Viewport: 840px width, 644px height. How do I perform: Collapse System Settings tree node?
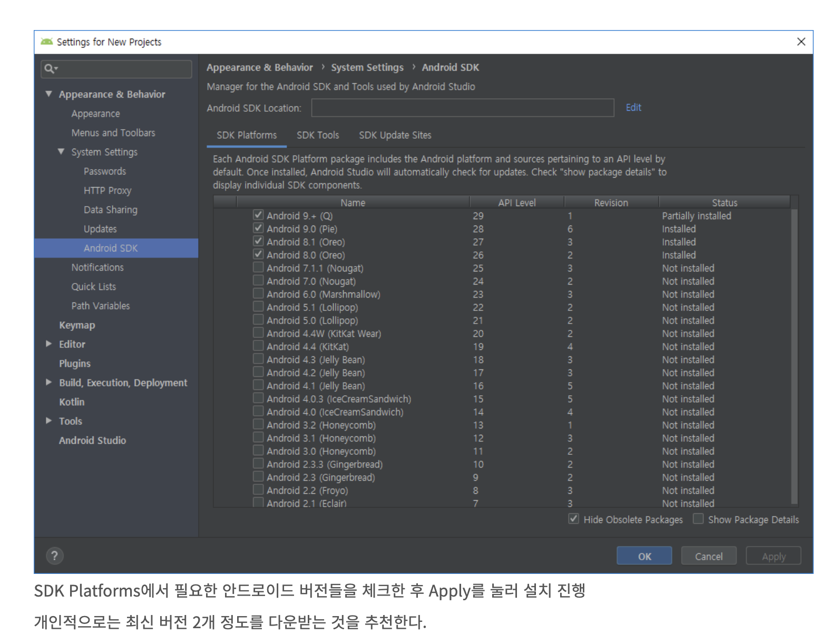(61, 152)
